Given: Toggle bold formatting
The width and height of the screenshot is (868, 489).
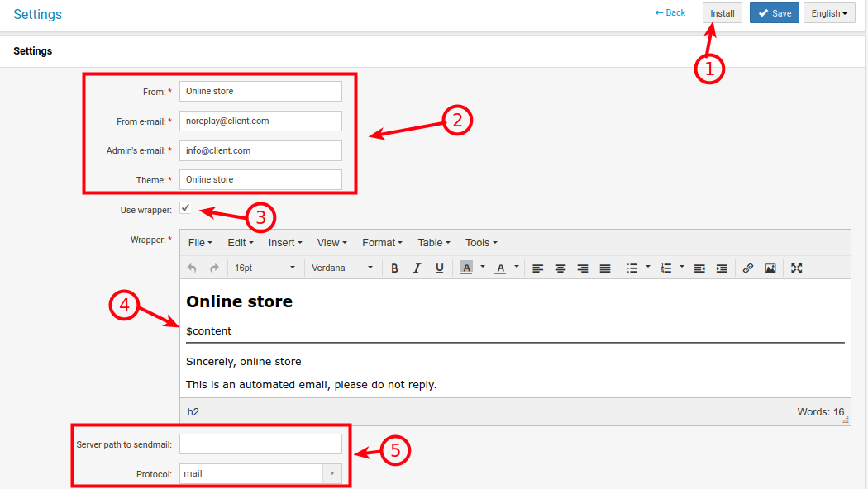Looking at the screenshot, I should tap(394, 268).
